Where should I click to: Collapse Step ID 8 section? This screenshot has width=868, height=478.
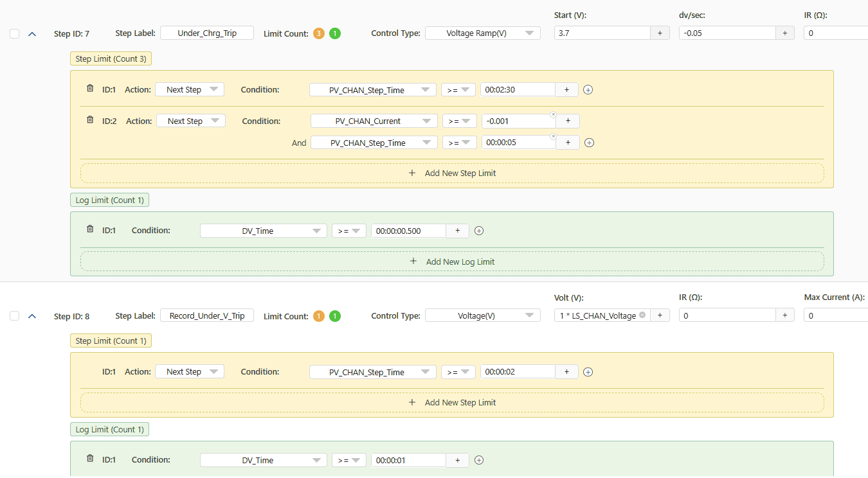(32, 316)
